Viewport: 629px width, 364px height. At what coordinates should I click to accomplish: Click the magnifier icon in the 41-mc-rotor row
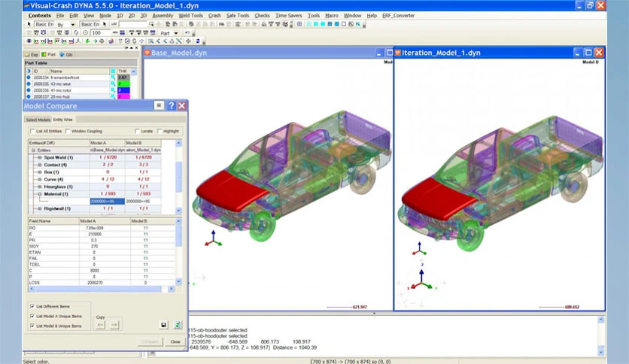tap(113, 90)
